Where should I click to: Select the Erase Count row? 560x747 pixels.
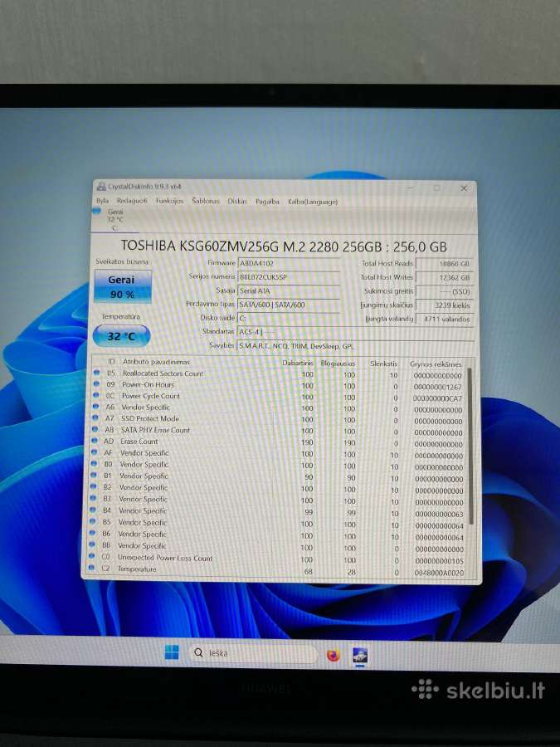[x=279, y=442]
